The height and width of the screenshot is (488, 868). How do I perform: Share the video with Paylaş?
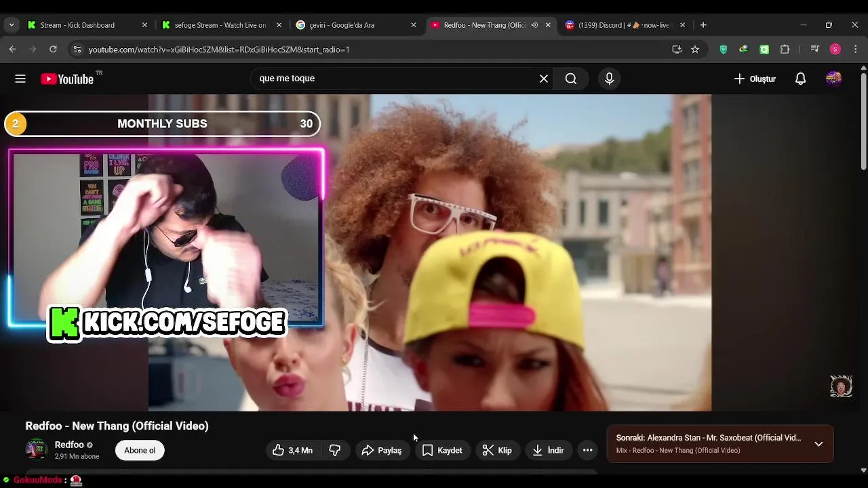(382, 450)
